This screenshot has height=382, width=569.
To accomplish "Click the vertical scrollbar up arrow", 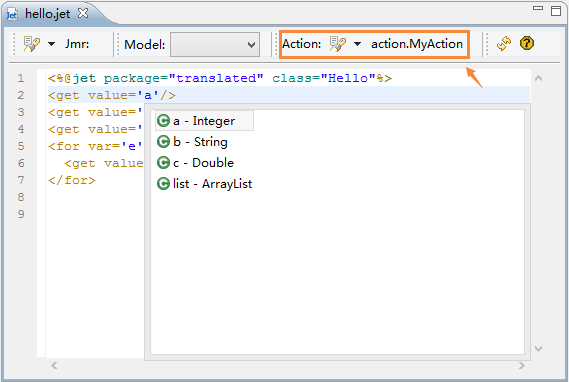I will 539,78.
